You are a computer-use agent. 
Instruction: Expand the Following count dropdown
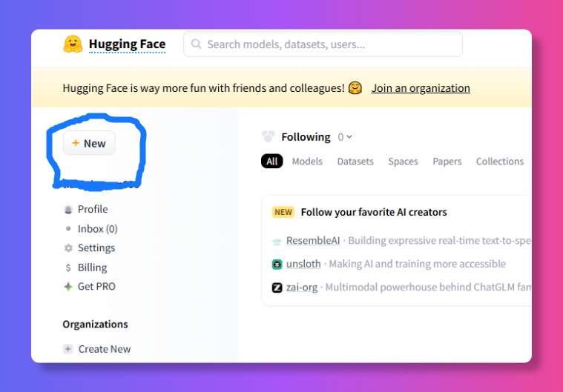[x=345, y=137]
